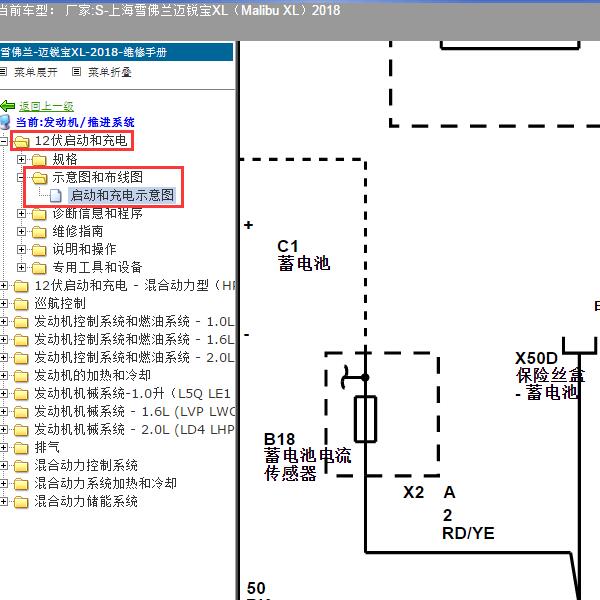Open the 返回上一级 link

46,106
